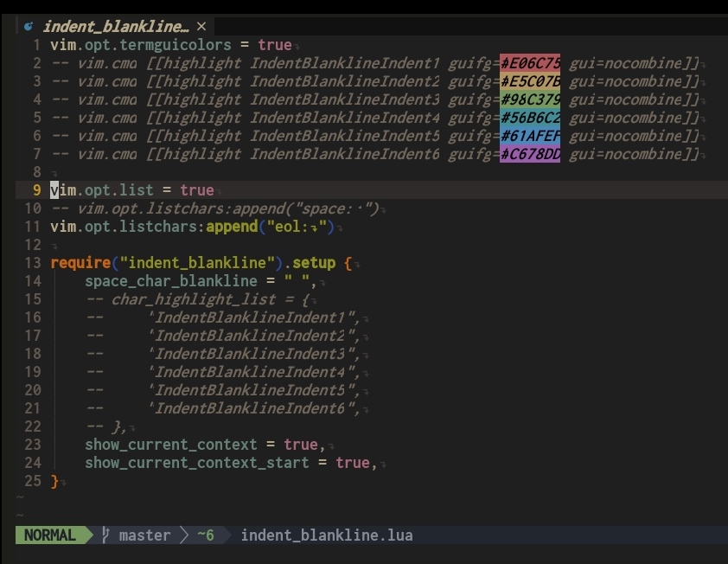Select the #E06C75 color swatch on line 2
Image resolution: width=728 pixels, height=564 pixels.
(x=528, y=62)
